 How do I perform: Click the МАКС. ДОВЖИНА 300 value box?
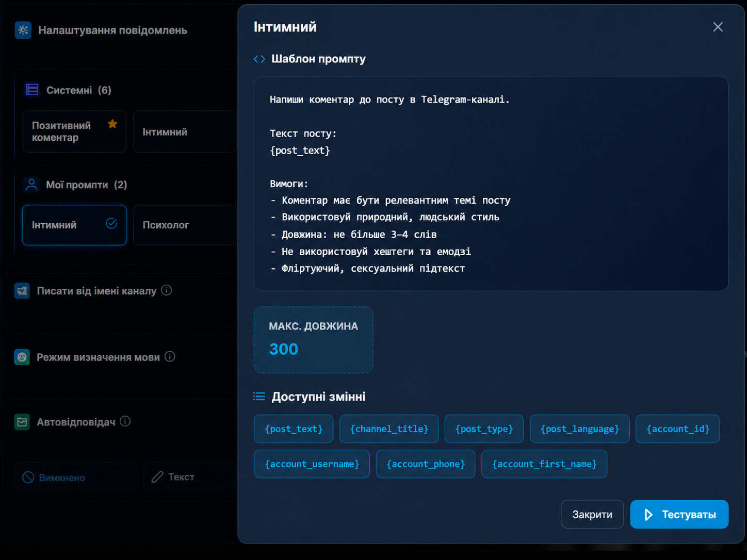pos(313,340)
